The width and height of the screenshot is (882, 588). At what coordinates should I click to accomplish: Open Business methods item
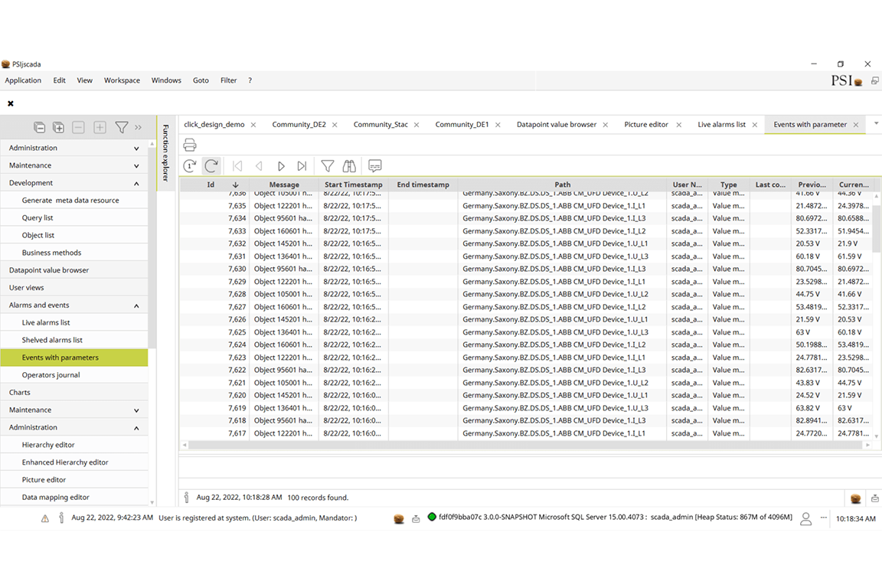[74, 253]
